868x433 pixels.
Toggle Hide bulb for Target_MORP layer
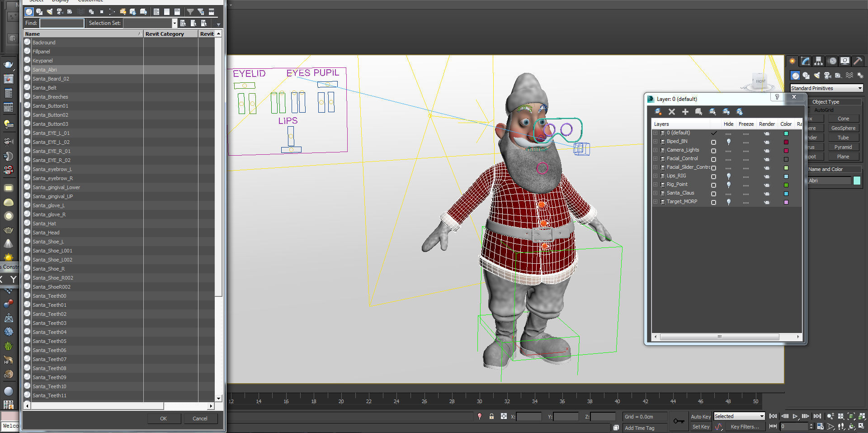[728, 202]
